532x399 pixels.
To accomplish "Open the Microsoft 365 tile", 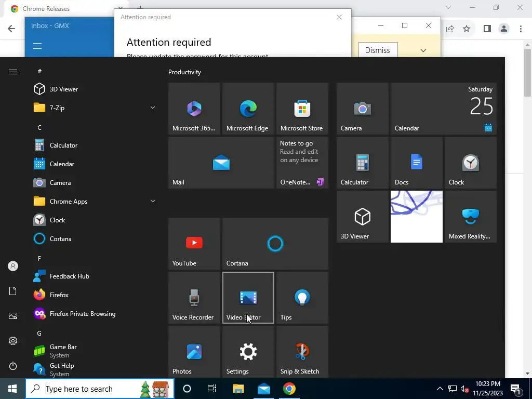I will 194,109.
